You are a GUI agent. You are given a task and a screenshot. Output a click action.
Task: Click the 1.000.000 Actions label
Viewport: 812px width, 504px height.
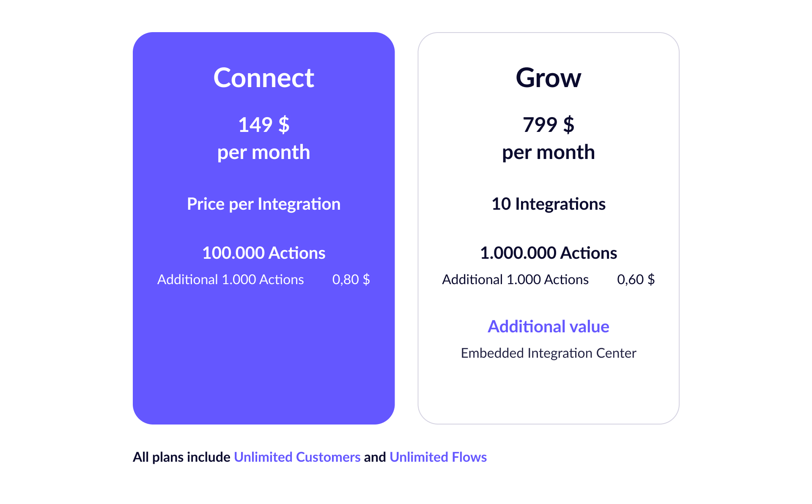(548, 253)
